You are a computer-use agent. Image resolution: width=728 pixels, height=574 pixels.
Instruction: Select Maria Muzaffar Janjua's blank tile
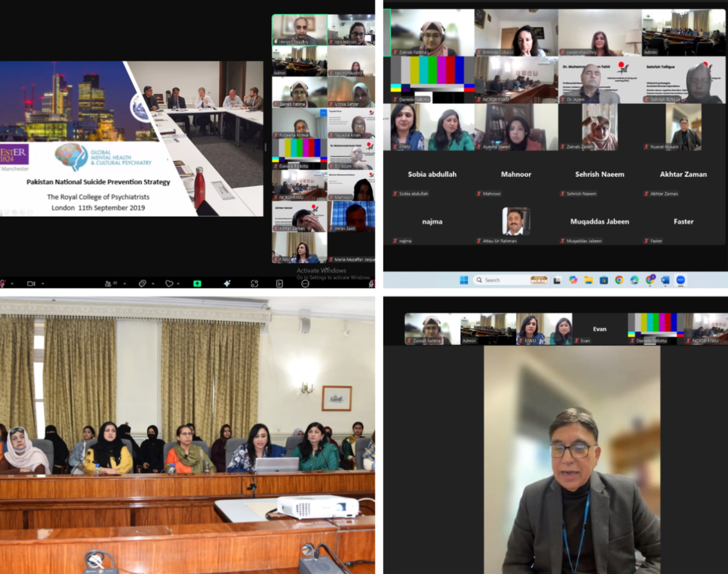(352, 248)
